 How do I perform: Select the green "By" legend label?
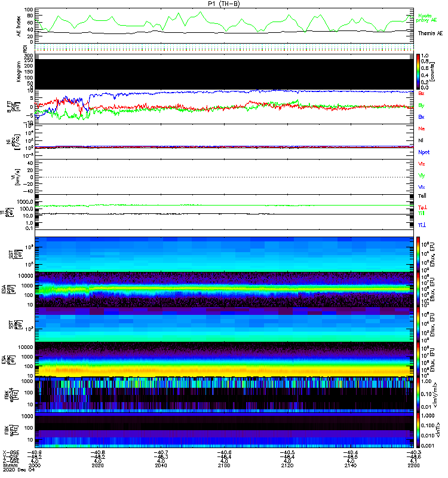(421, 106)
